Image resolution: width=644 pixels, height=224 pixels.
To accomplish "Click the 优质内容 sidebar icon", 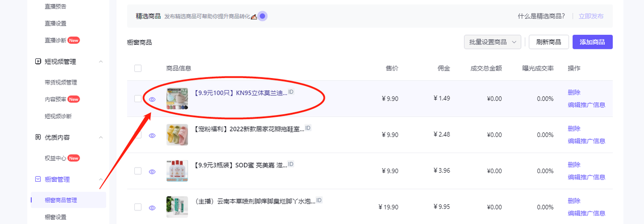I will pyautogui.click(x=38, y=137).
